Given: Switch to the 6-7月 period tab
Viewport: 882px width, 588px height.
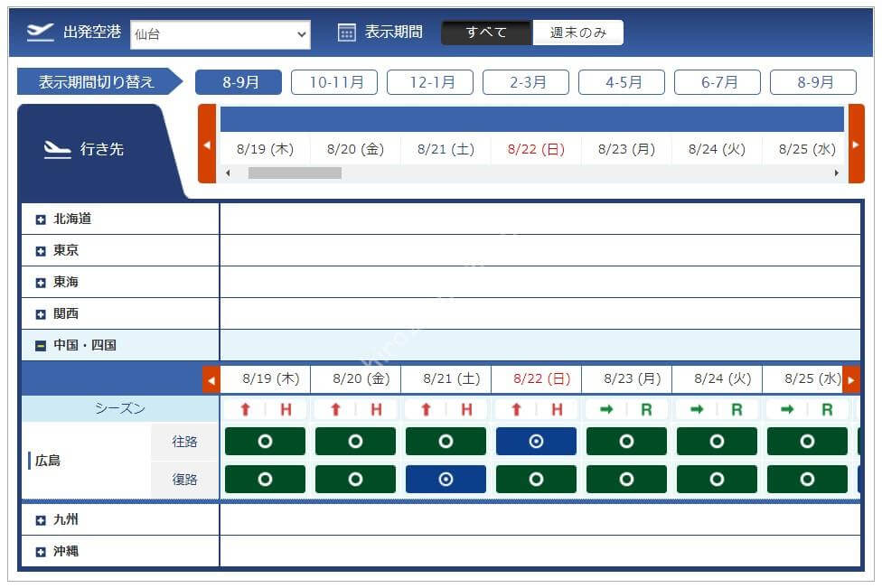Looking at the screenshot, I should [718, 82].
